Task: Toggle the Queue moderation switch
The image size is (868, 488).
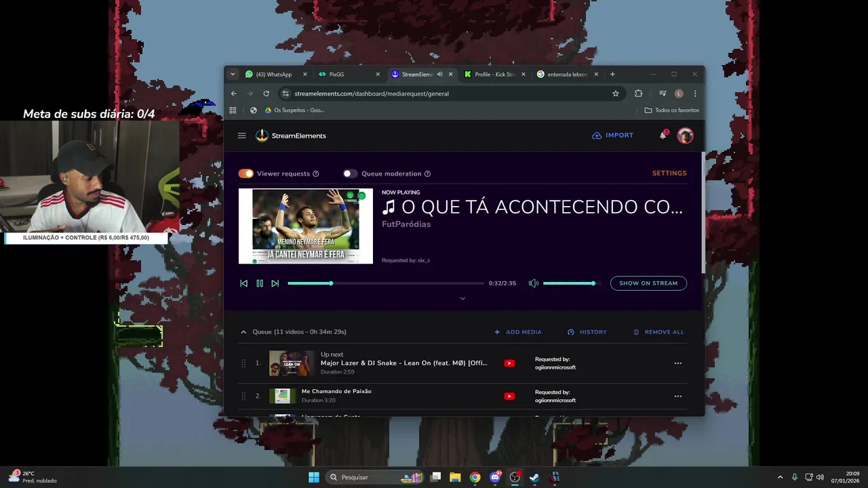Action: 350,174
